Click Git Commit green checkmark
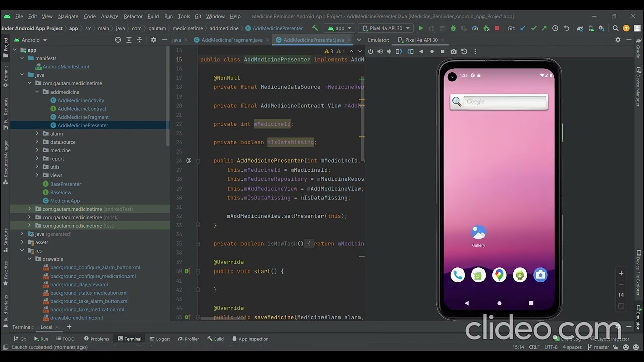The image size is (644, 362). (534, 28)
